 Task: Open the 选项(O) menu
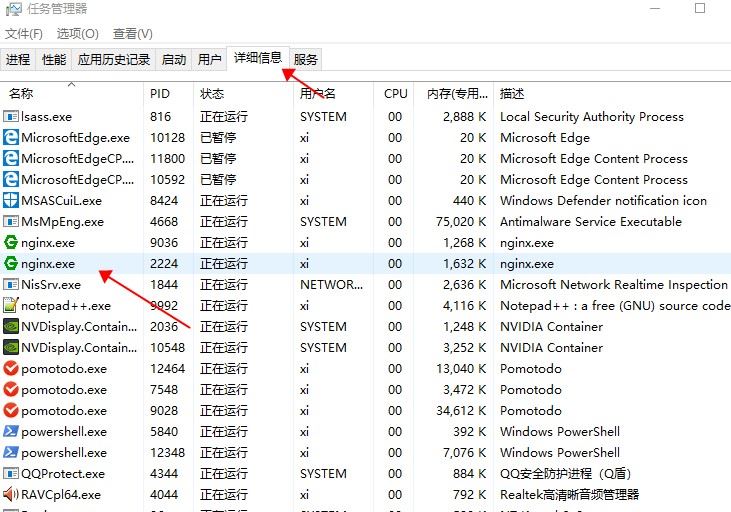77,34
